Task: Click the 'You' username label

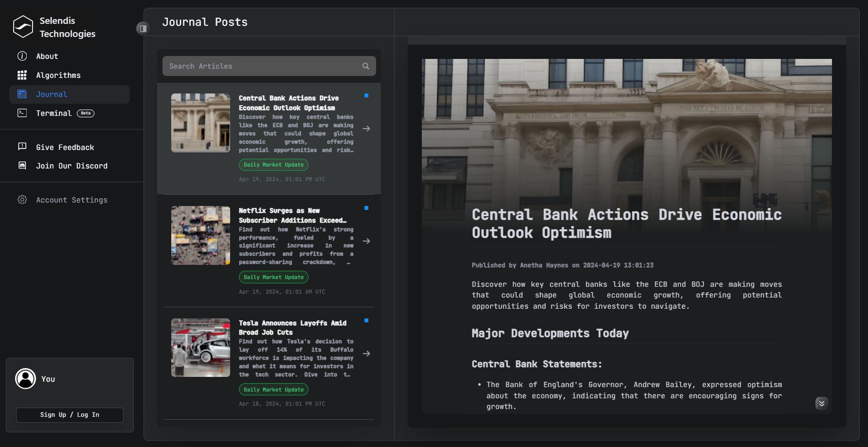Action: [x=48, y=379]
